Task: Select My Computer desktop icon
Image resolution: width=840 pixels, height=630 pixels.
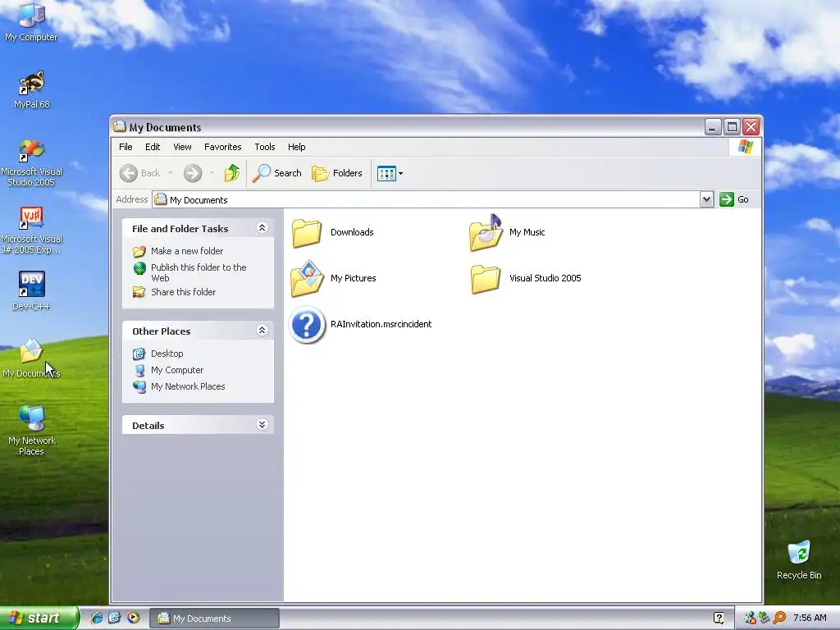Action: pos(32,21)
